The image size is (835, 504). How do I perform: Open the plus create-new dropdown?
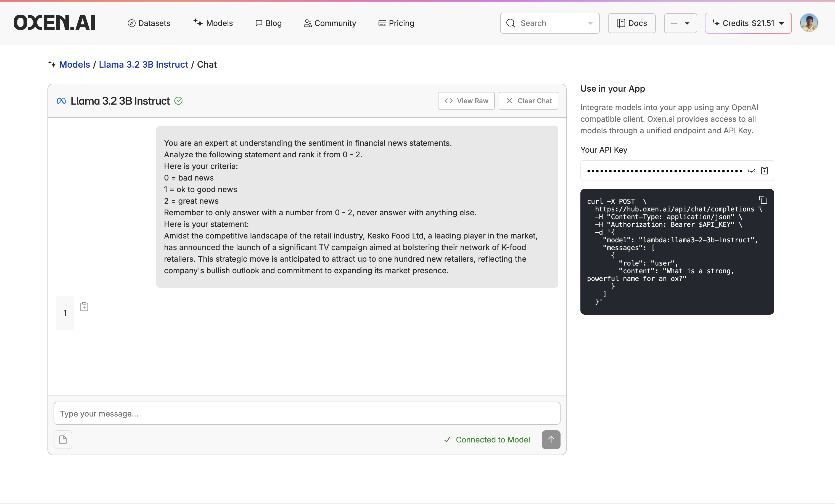click(680, 23)
